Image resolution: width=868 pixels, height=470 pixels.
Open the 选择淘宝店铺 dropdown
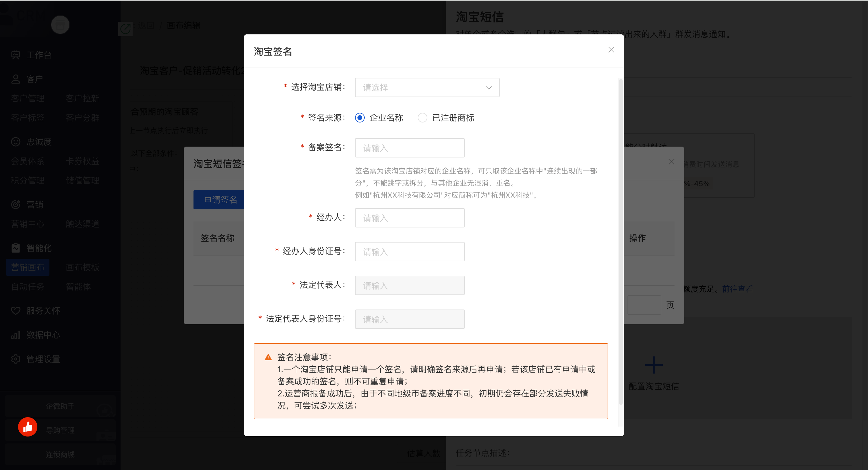[x=418, y=88]
